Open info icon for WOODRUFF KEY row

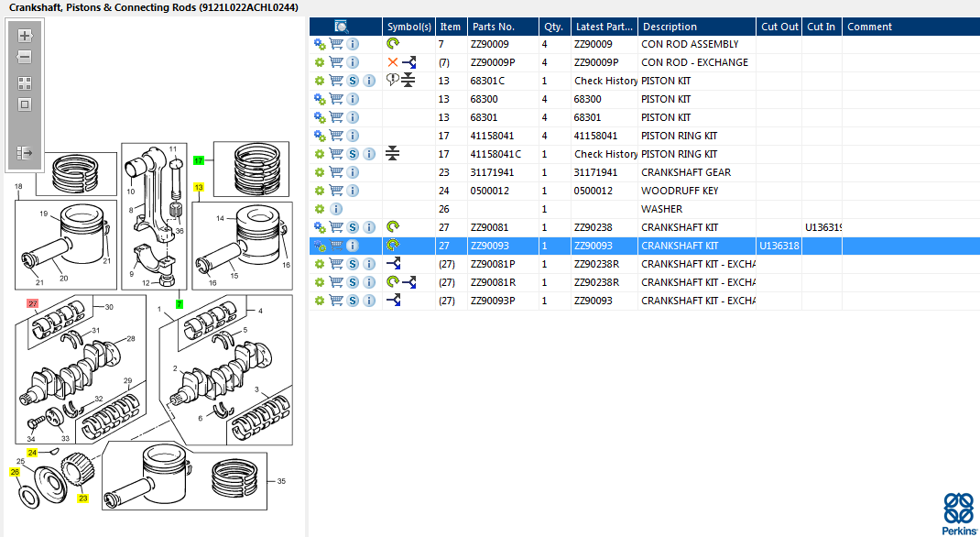(354, 191)
